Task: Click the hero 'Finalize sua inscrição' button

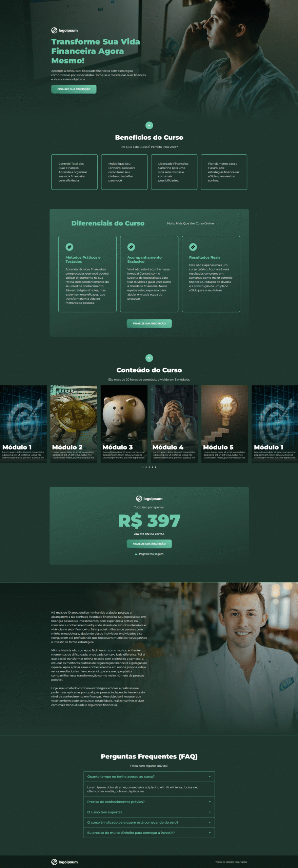Action: point(74,89)
